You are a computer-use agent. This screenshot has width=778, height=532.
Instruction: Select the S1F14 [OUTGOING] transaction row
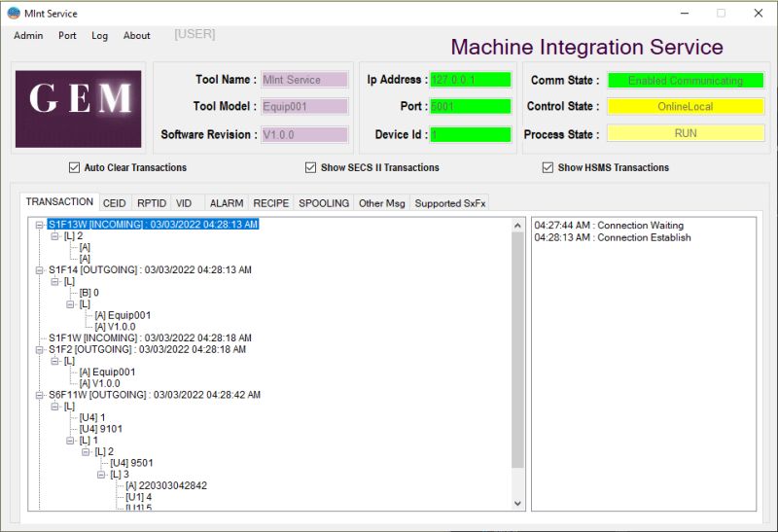click(x=150, y=270)
